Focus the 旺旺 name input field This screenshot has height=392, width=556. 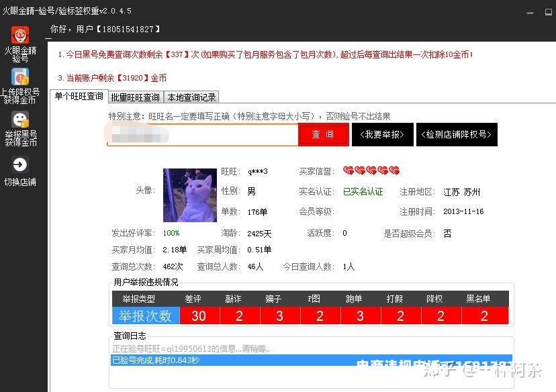pyautogui.click(x=202, y=134)
